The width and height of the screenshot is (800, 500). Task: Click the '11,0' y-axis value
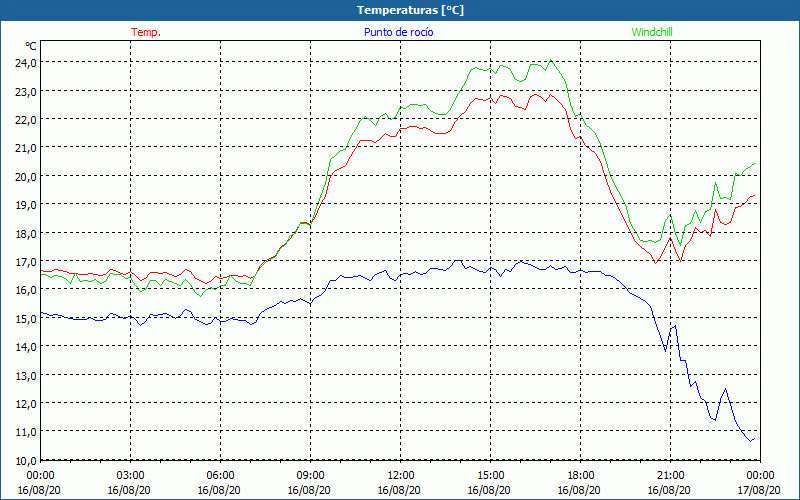click(26, 432)
